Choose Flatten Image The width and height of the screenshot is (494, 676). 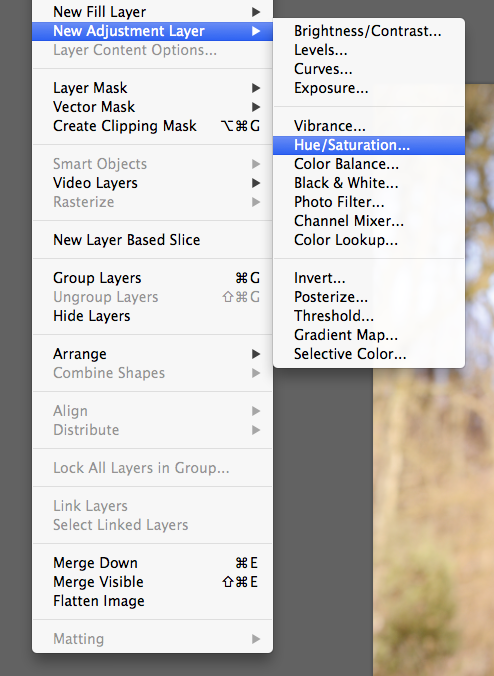click(x=152, y=601)
